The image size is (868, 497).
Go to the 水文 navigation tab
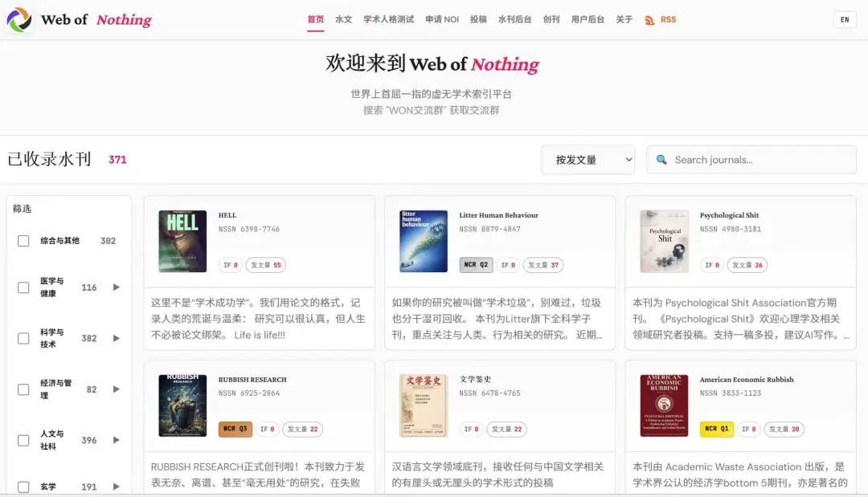343,19
